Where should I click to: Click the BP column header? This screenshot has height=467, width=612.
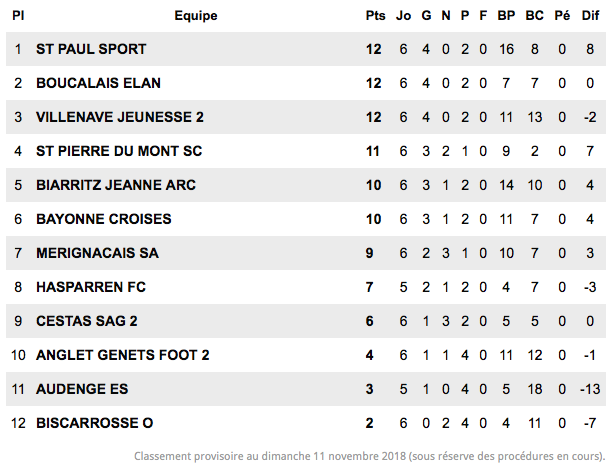point(506,16)
